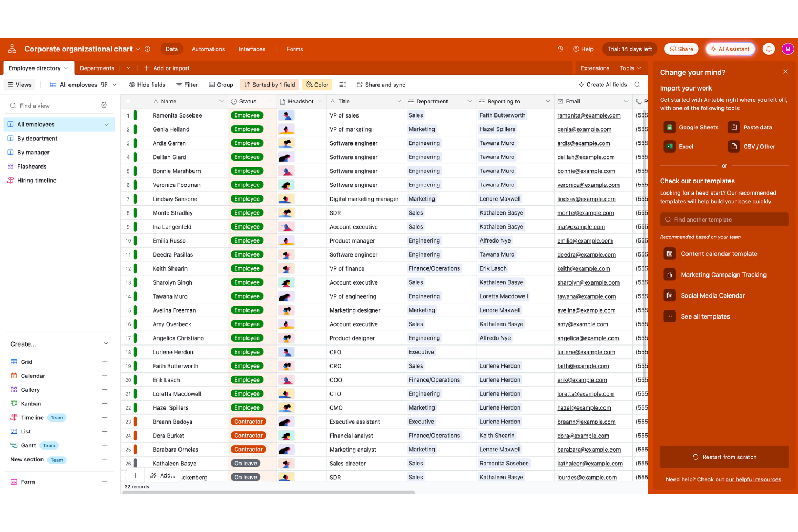Image resolution: width=798 pixels, height=532 pixels.
Task: Open the Status field dropdown arrow
Action: [x=270, y=101]
